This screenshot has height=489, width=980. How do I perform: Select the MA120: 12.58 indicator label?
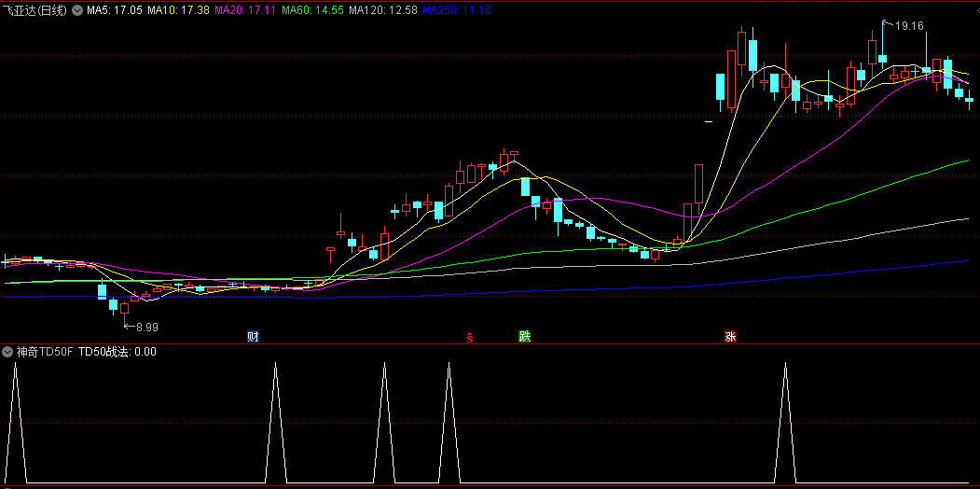click(x=383, y=10)
